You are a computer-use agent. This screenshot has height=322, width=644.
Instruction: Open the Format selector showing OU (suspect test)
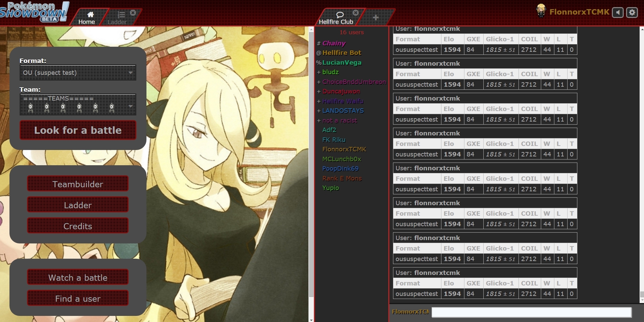pos(78,73)
